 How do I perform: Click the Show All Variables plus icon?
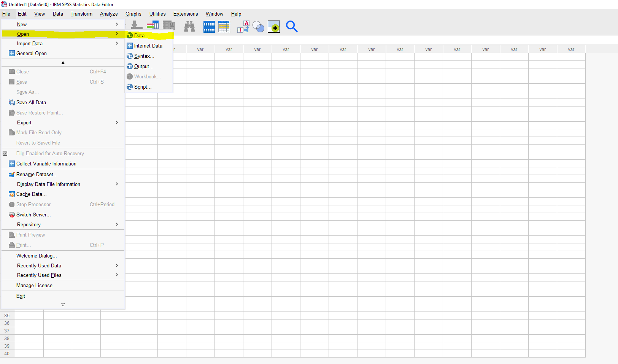pos(274,27)
